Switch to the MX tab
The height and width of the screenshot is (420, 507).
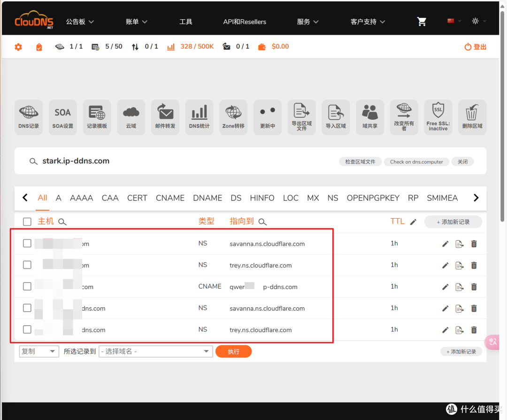(x=313, y=198)
